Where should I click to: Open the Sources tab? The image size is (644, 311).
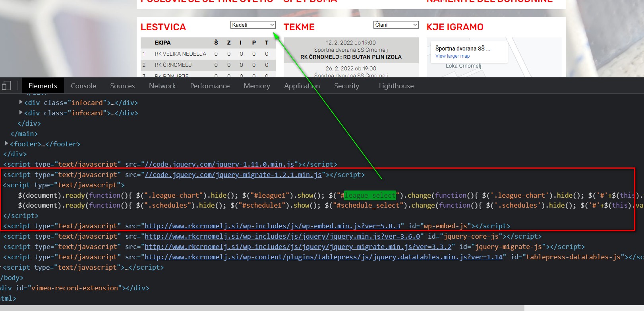tap(122, 86)
